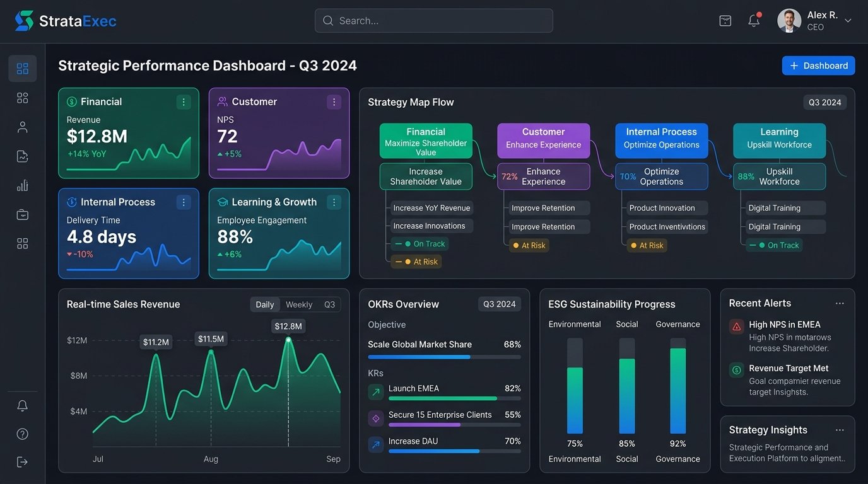Click the blue add Dashboard button

tap(819, 66)
